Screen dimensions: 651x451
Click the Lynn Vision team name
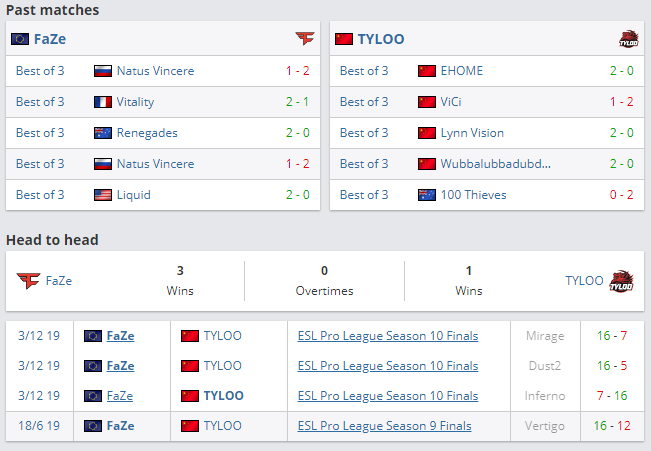[472, 133]
